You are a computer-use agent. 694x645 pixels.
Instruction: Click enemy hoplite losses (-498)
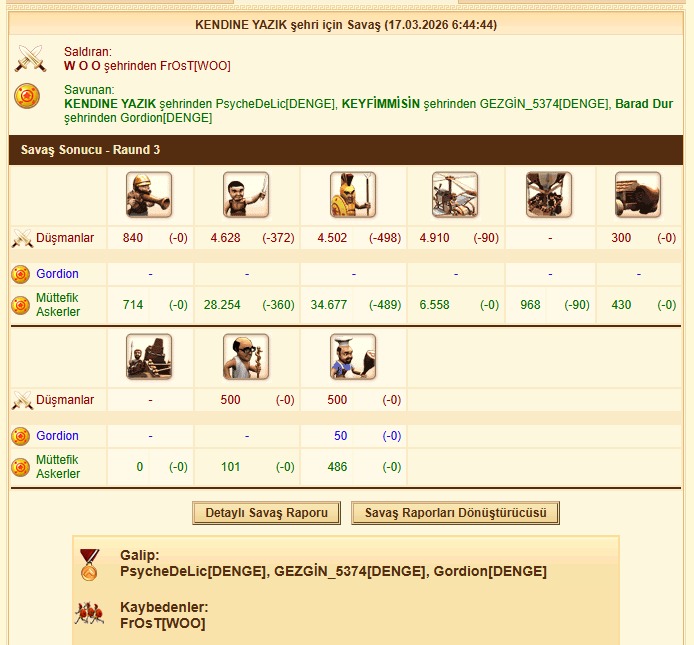click(x=385, y=238)
